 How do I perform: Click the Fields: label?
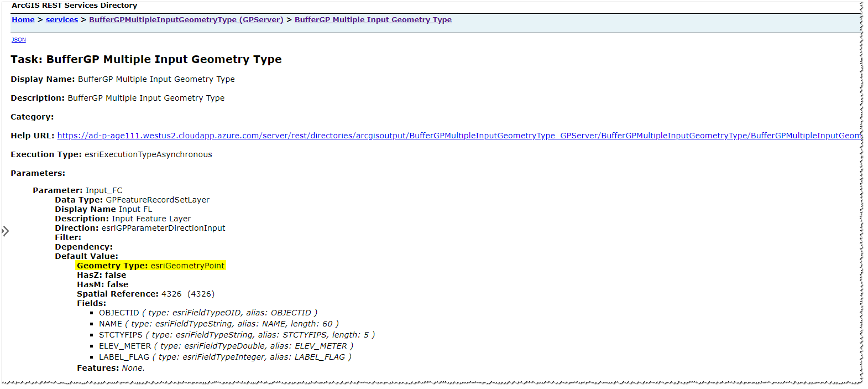(91, 303)
